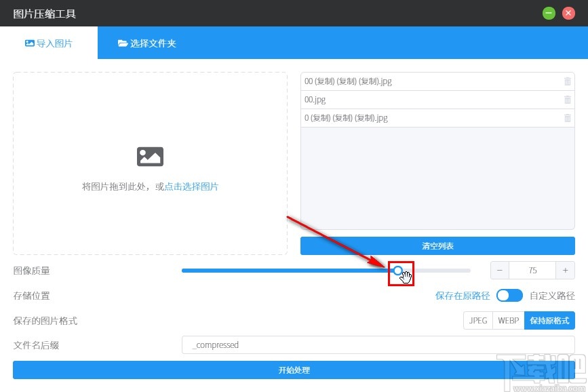Delete "0 (复制) (复制) (复制).jpg" with trash icon
Image resolution: width=588 pixels, height=392 pixels.
point(568,117)
